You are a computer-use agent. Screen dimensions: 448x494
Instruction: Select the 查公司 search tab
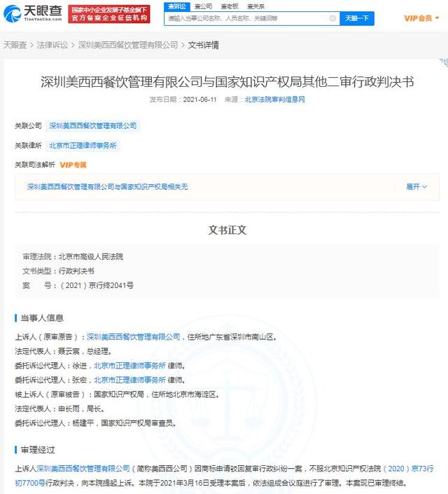click(203, 6)
